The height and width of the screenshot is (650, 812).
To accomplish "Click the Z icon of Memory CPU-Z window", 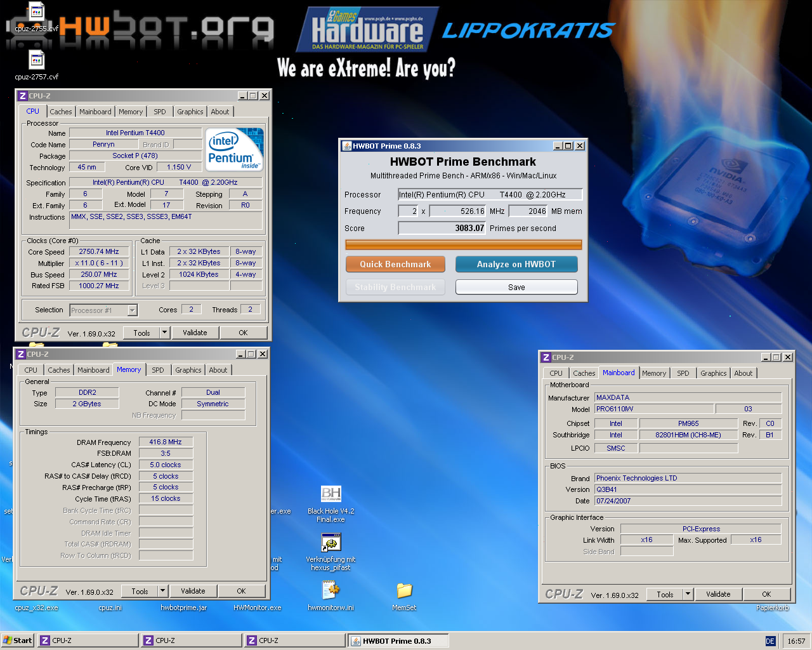I will pyautogui.click(x=21, y=354).
